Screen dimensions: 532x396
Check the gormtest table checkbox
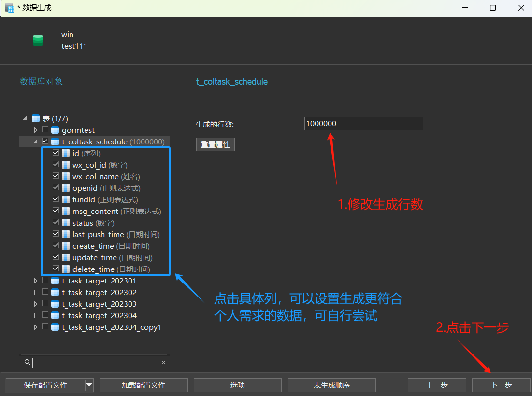[45, 130]
